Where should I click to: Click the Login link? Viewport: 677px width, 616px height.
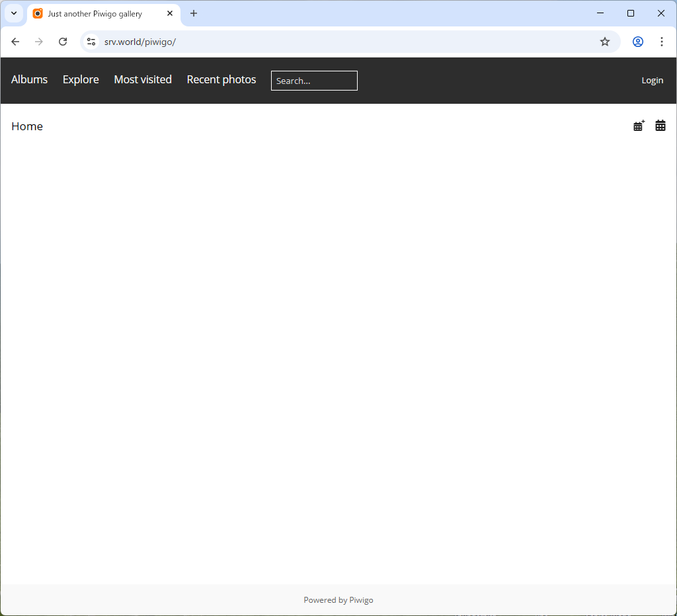pyautogui.click(x=652, y=79)
